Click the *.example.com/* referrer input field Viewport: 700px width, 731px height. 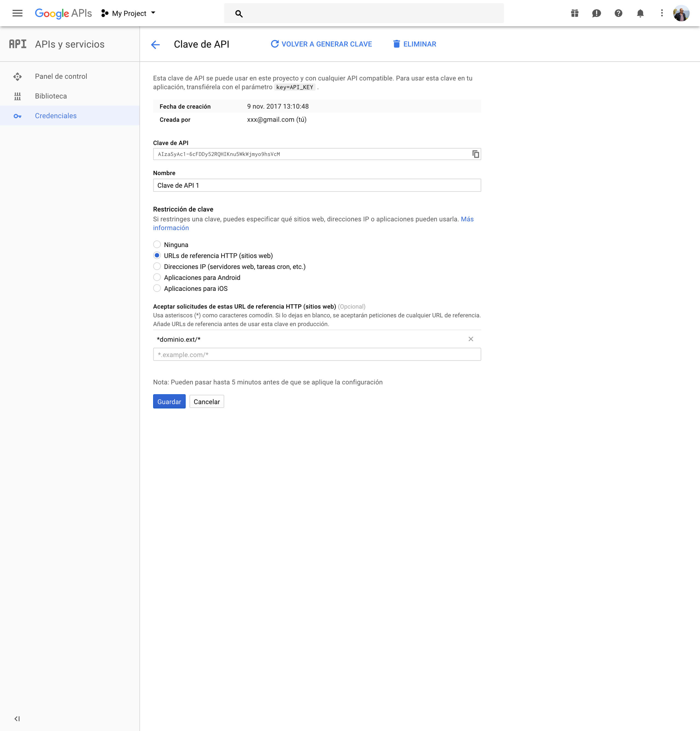click(x=316, y=355)
